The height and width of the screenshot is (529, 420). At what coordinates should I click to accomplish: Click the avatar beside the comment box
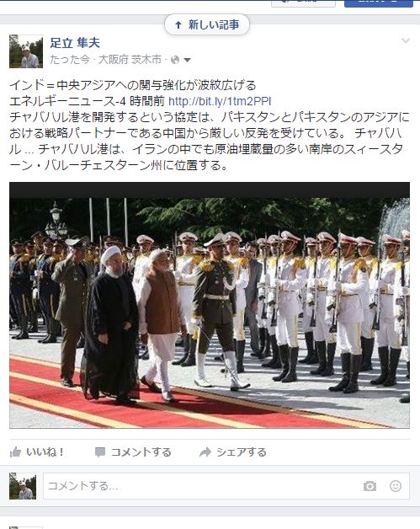(23, 486)
